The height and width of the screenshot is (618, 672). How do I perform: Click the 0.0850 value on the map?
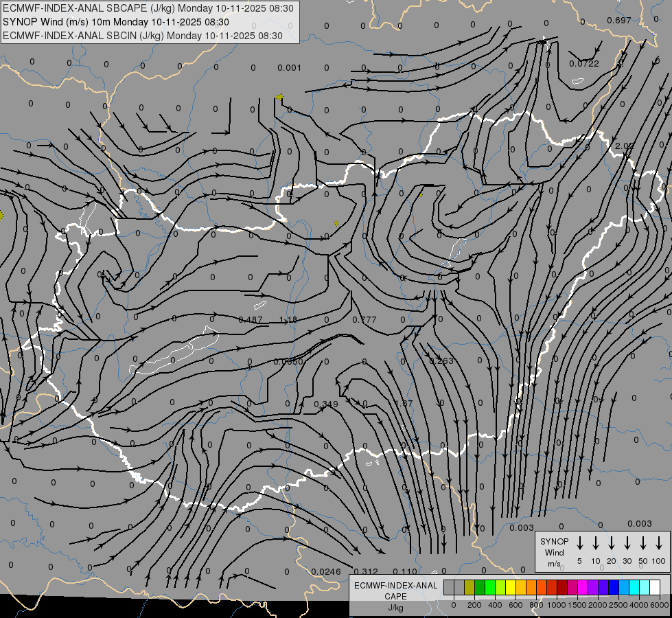tap(288, 362)
